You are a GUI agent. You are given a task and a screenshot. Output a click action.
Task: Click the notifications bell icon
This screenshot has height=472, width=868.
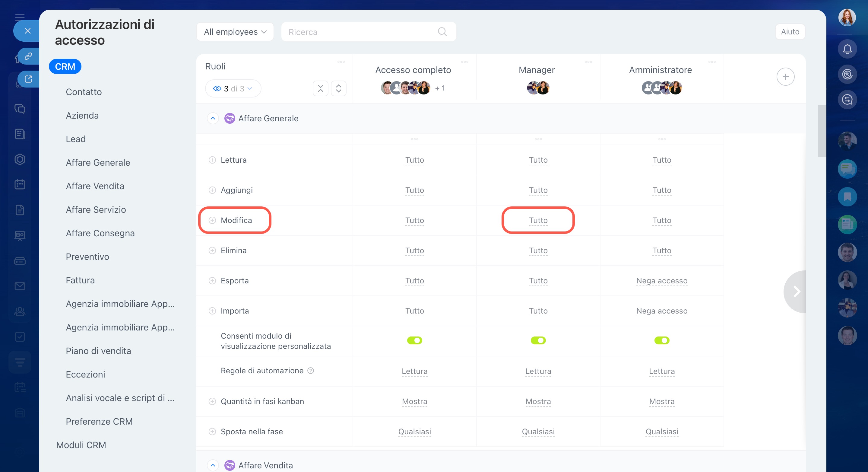[847, 49]
